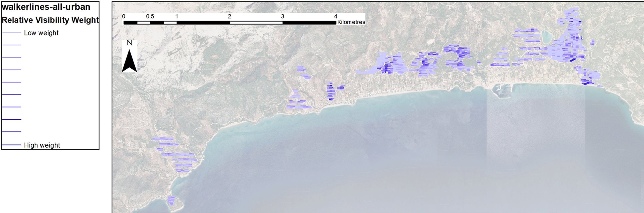Click the white scale segment between 2 and 3

point(256,23)
